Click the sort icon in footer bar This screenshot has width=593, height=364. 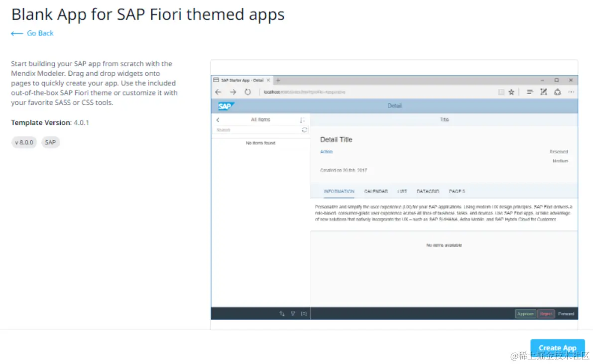282,314
